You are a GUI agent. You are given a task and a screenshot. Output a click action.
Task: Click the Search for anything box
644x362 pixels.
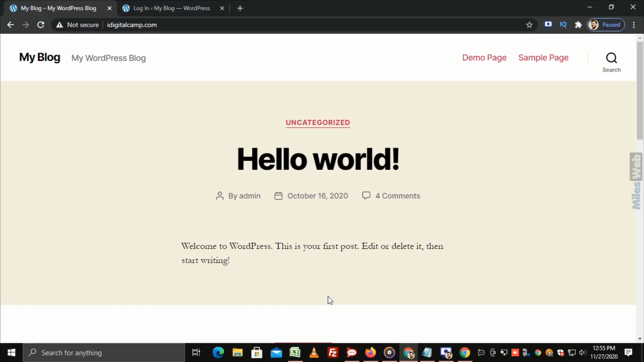click(x=104, y=353)
